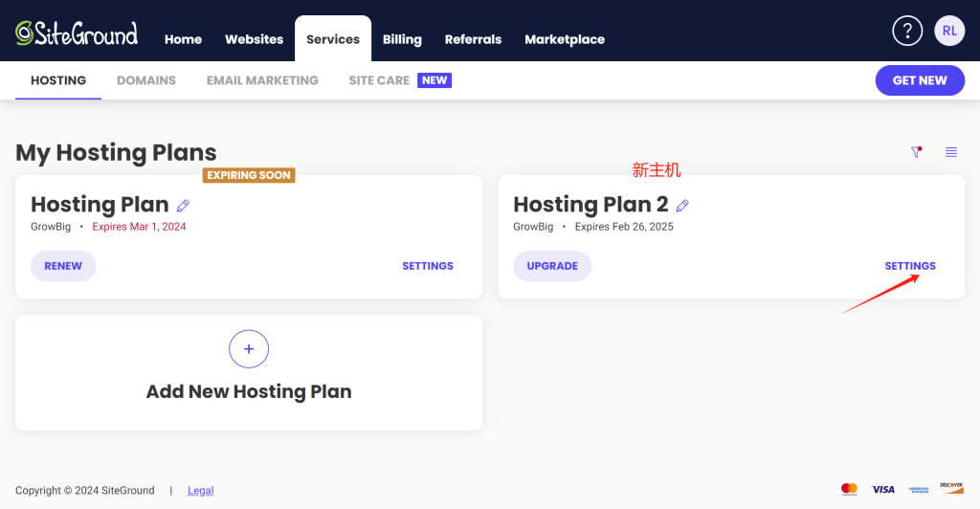Click the Mastercard payment icon
The height and width of the screenshot is (509, 980).
coord(850,489)
